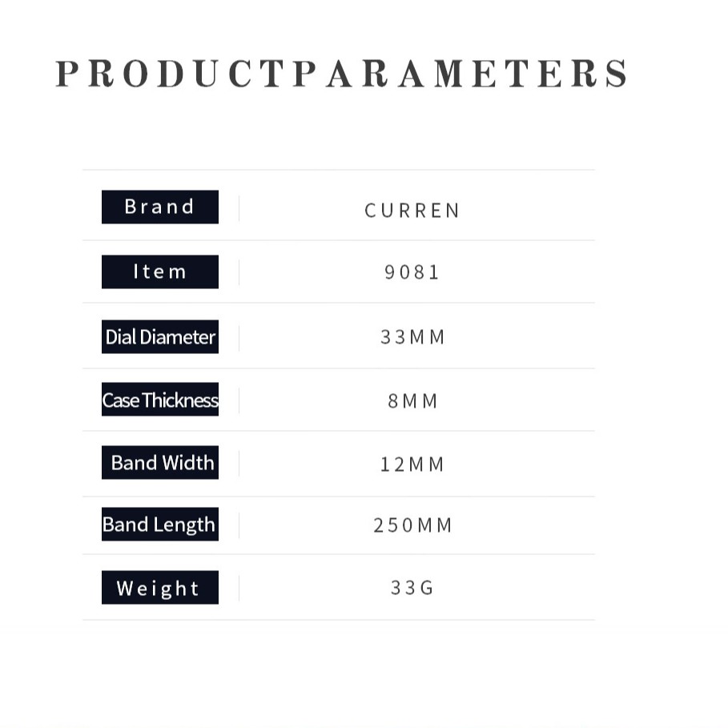This screenshot has width=728, height=728.
Task: Select the 8MM case thickness value
Action: coord(412,400)
